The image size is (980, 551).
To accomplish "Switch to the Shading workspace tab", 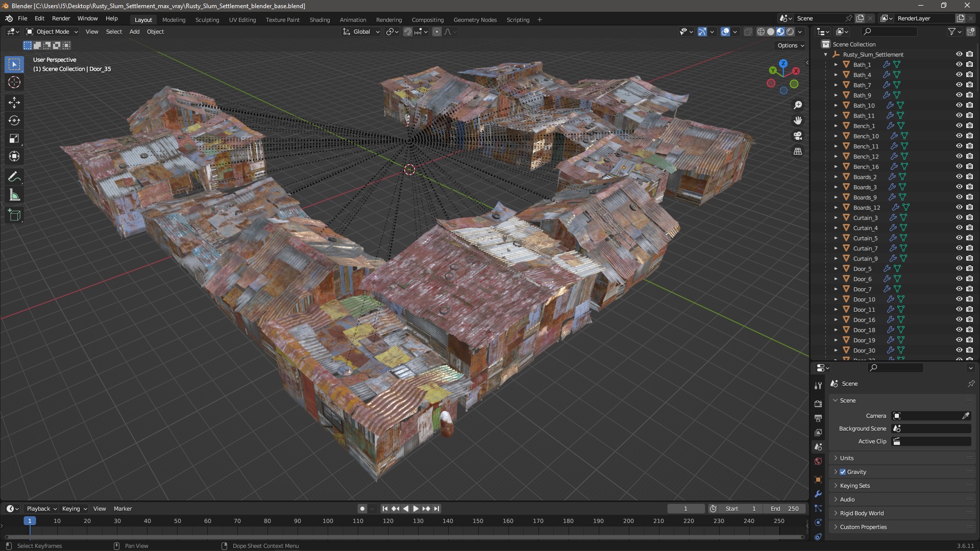I will pyautogui.click(x=320, y=20).
